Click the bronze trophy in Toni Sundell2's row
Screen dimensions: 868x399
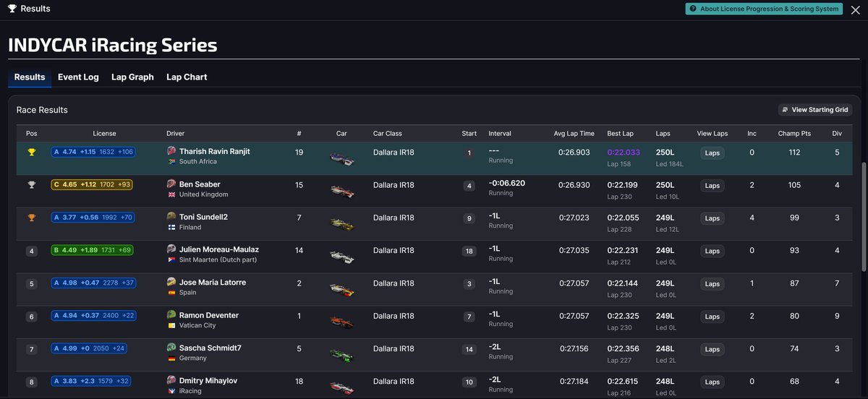tap(31, 218)
